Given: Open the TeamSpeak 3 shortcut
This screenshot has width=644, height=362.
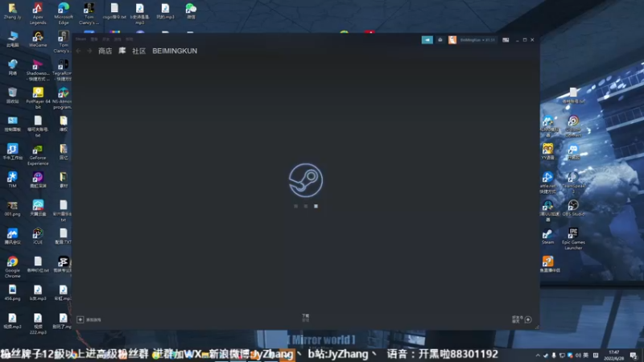Looking at the screenshot, I should point(573,183).
